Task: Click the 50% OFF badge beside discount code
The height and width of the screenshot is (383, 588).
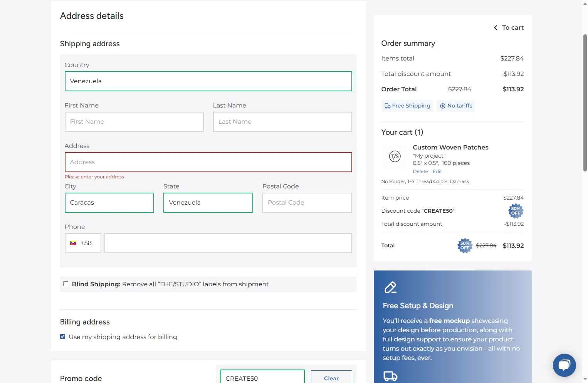Action: click(x=516, y=211)
